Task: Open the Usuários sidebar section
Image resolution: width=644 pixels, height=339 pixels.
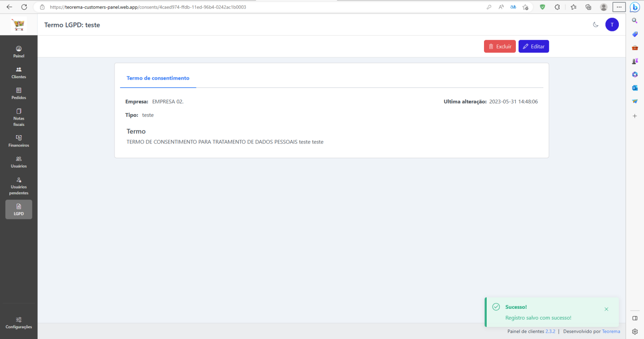Action: 18,162
